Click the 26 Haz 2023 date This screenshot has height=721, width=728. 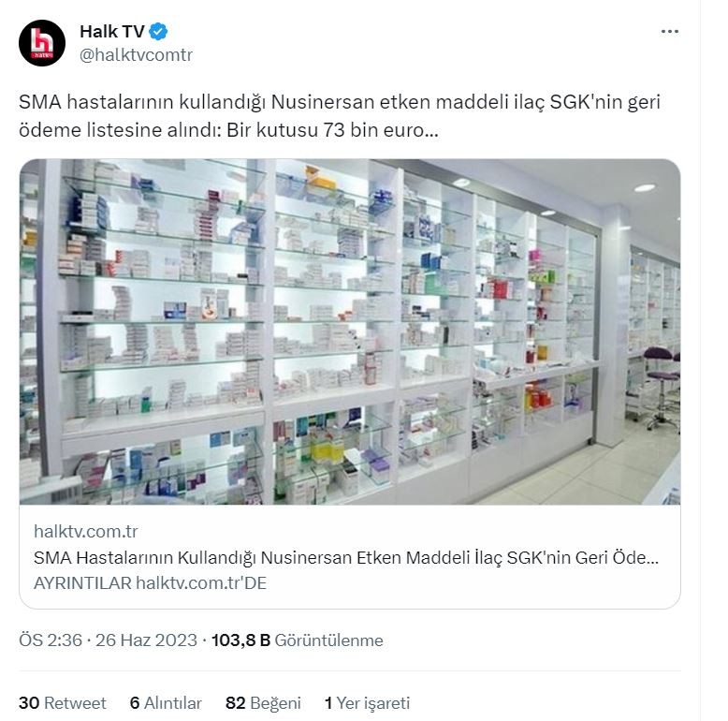pos(146,640)
